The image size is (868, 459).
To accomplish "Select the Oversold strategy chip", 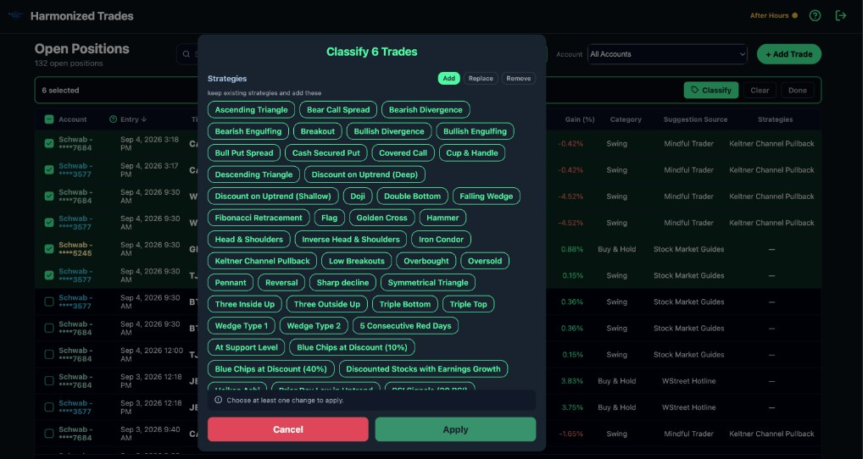I will tap(485, 261).
